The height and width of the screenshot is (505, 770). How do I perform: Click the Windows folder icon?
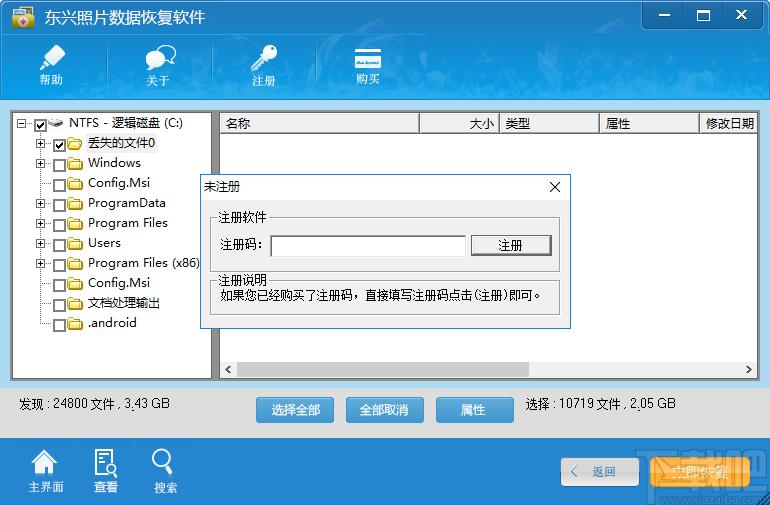coord(75,163)
